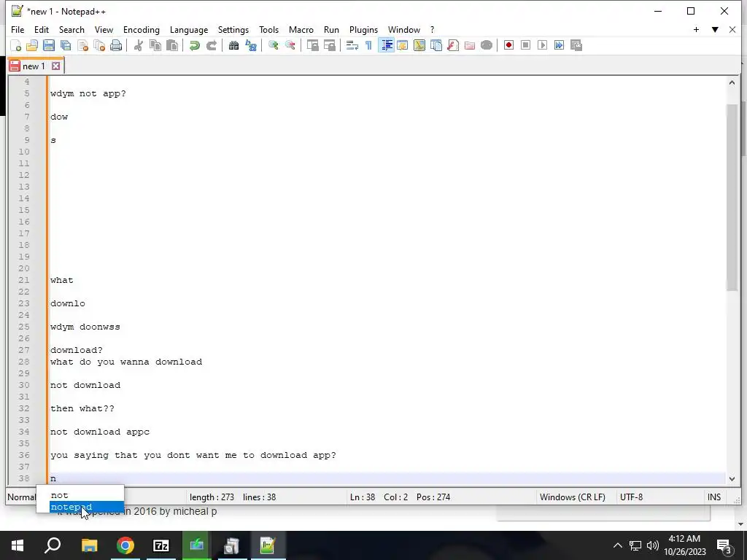Click the Copy toolbar icon
Screen dimensions: 747x560
click(155, 45)
